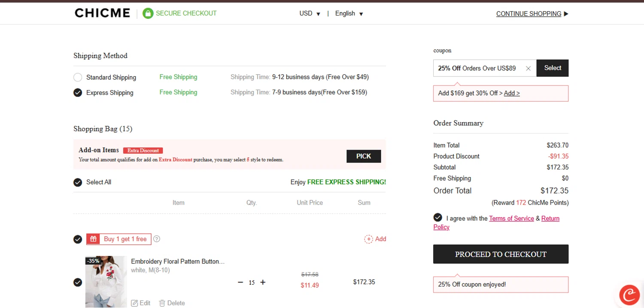This screenshot has height=308, width=644.
Task: Click the Item Total value $263.70
Action: 557,145
